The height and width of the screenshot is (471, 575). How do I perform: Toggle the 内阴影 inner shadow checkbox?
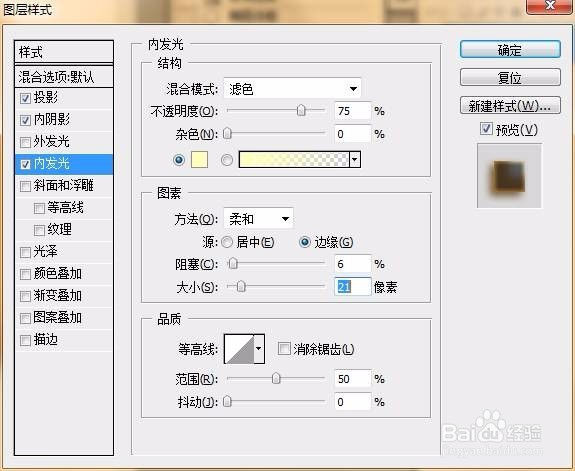(x=25, y=120)
